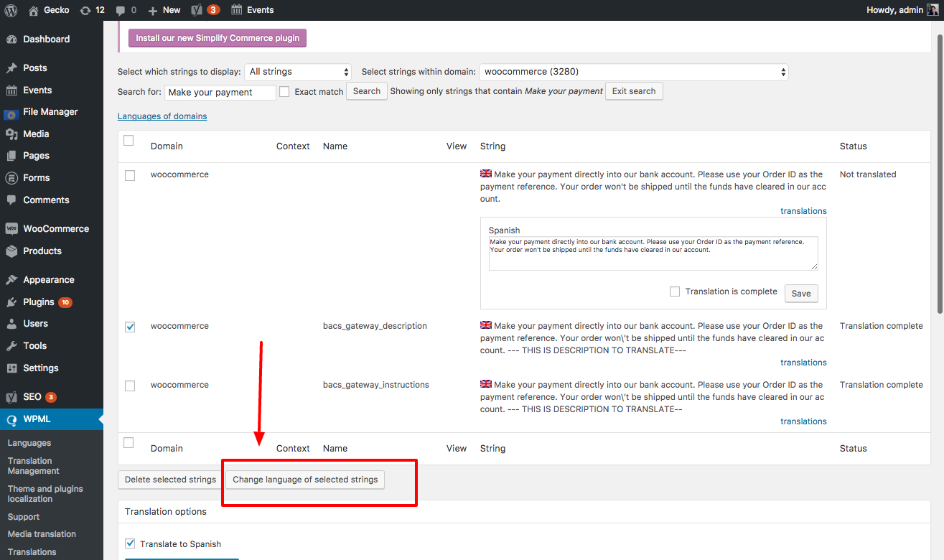Click the File Manager folder icon

[x=11, y=113]
